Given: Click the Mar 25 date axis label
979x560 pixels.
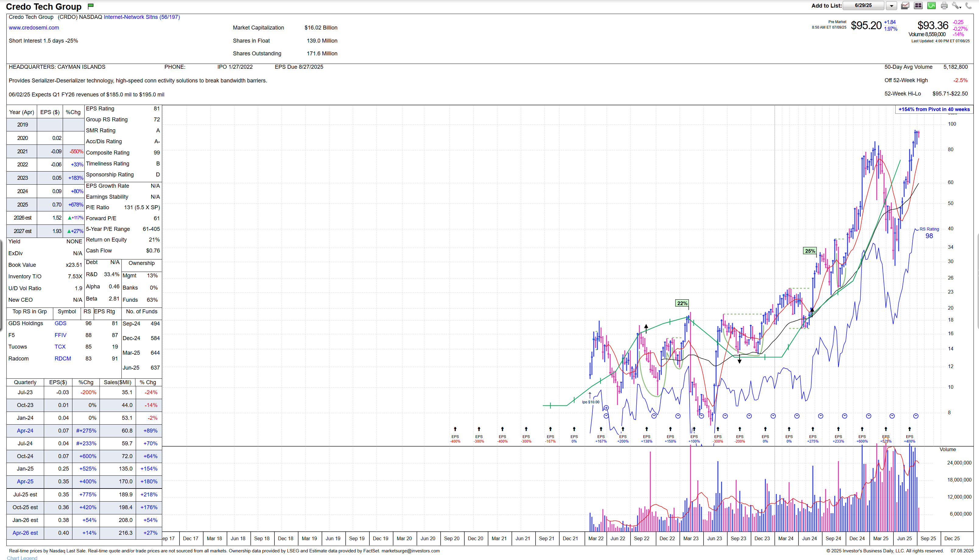Looking at the screenshot, I should point(880,539).
